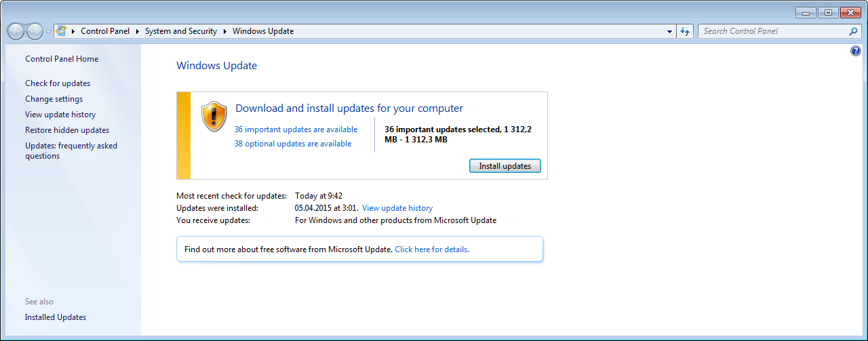Image resolution: width=868 pixels, height=341 pixels.
Task: Click the yellow warning shield icon
Action: (x=214, y=117)
